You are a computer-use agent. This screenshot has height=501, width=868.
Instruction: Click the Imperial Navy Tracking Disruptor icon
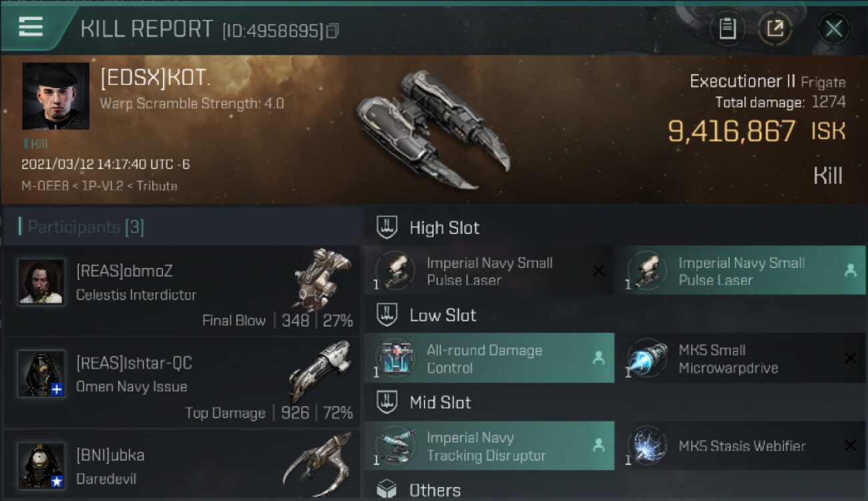click(397, 446)
